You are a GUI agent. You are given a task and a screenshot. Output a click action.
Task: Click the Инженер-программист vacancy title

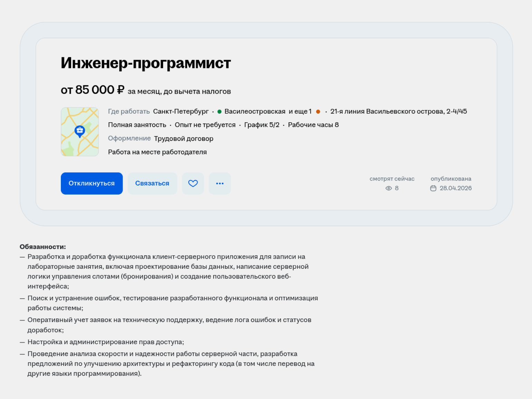point(146,63)
